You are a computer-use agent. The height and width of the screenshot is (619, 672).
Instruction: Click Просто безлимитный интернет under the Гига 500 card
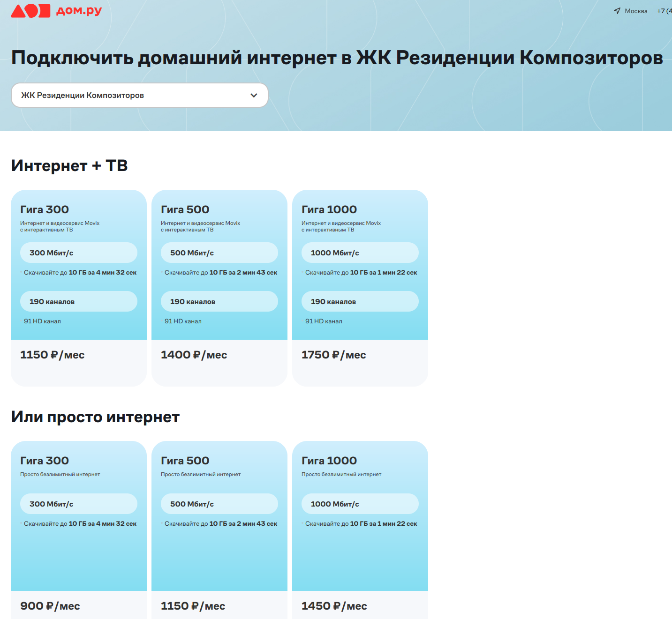pos(201,474)
